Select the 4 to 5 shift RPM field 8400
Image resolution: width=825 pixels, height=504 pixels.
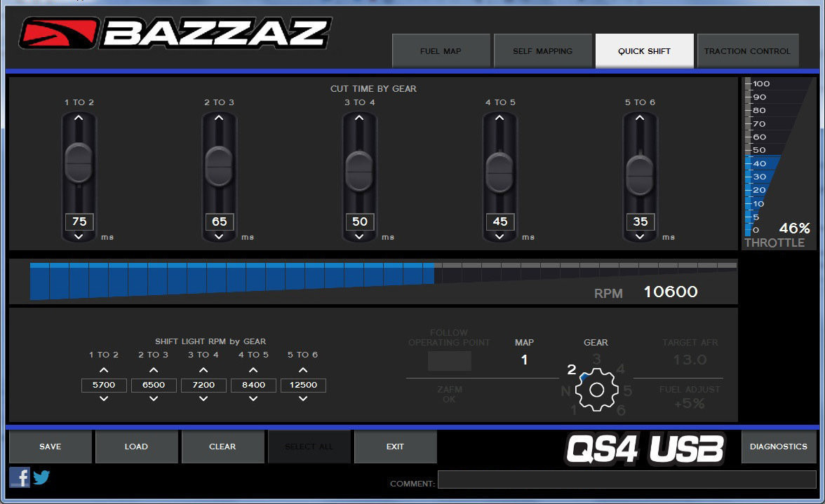[253, 385]
